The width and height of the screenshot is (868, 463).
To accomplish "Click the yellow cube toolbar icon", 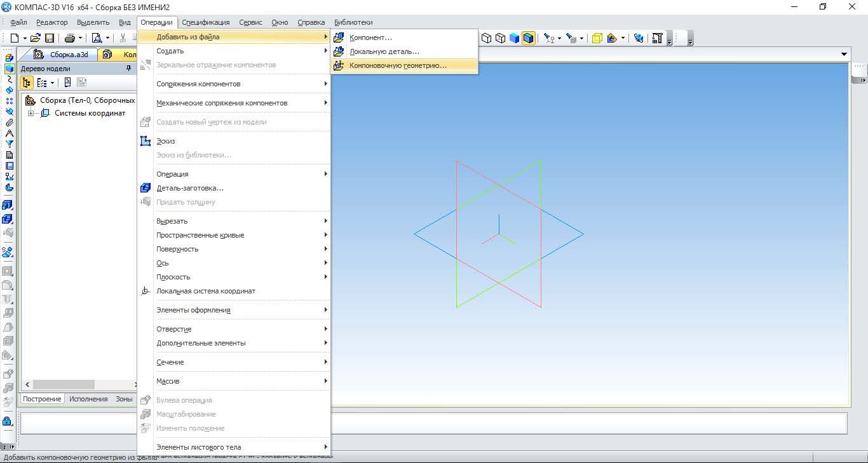I will coord(597,38).
